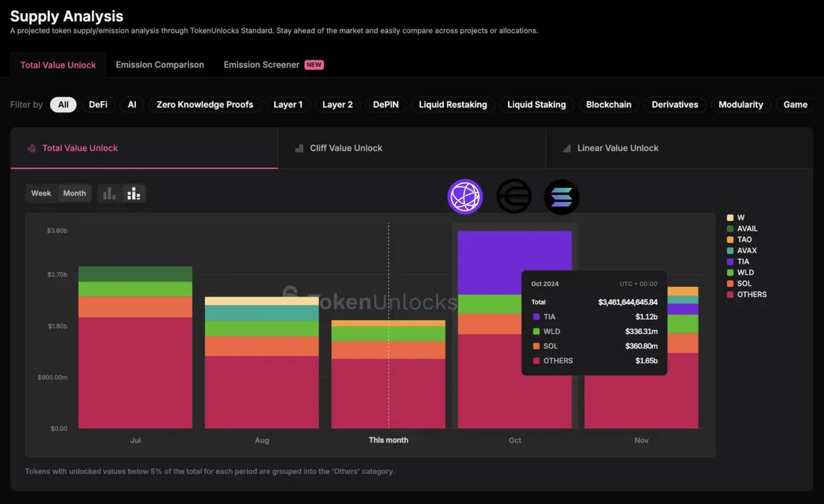Select the Linear Value Unlock panel

point(679,148)
